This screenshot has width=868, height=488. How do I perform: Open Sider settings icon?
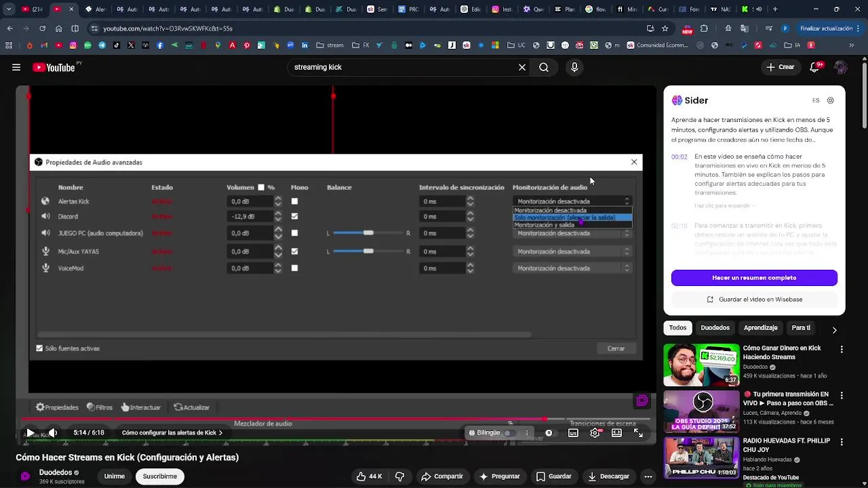coord(831,100)
